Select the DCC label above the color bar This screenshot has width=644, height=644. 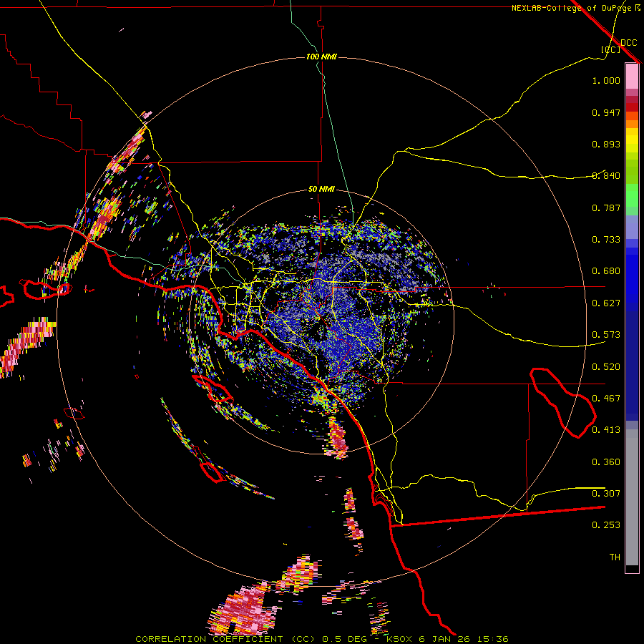click(x=628, y=43)
